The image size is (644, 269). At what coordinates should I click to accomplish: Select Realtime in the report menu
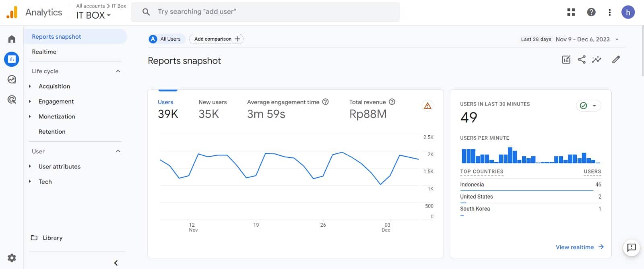[x=44, y=52]
